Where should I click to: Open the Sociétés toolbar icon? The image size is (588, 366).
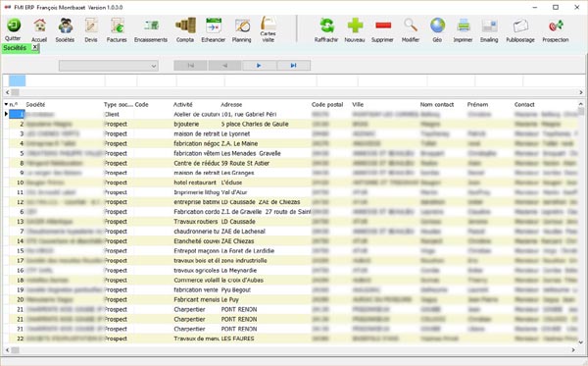tap(66, 26)
